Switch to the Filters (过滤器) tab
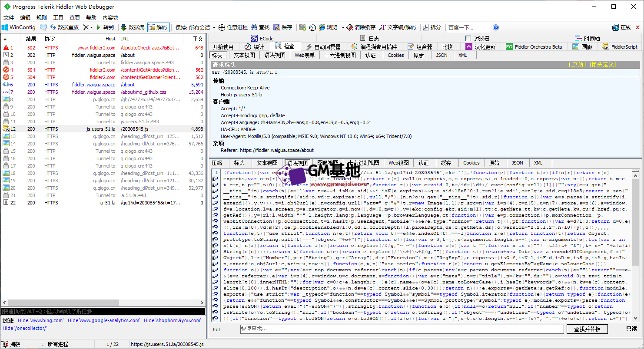Screen dimensions: 644x349 [477, 38]
